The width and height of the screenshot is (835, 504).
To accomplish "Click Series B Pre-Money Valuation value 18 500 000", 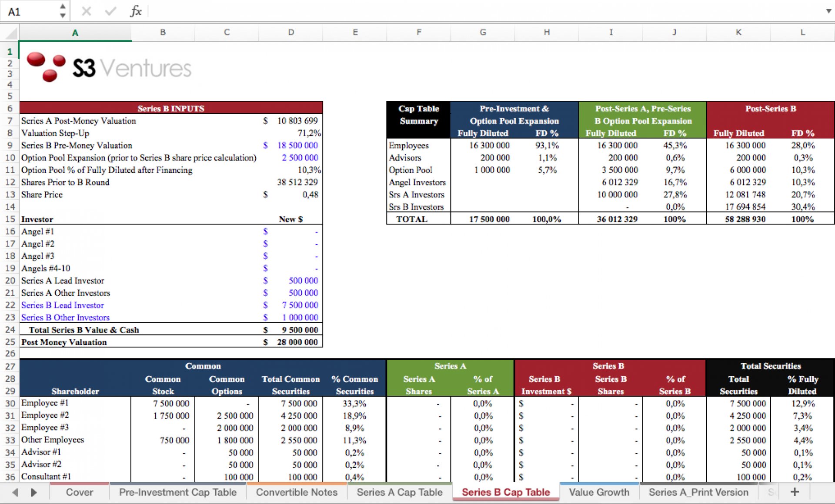I will coord(297,145).
